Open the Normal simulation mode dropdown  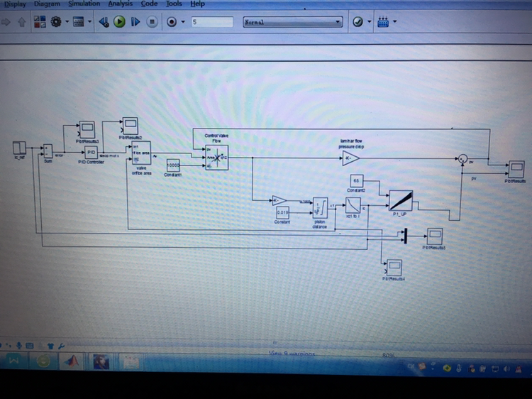(x=293, y=22)
